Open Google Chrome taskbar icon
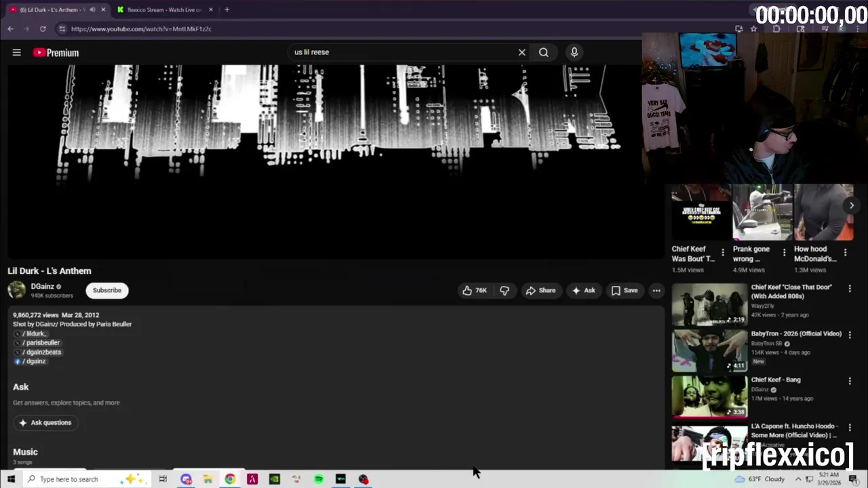The image size is (868, 488). [230, 479]
